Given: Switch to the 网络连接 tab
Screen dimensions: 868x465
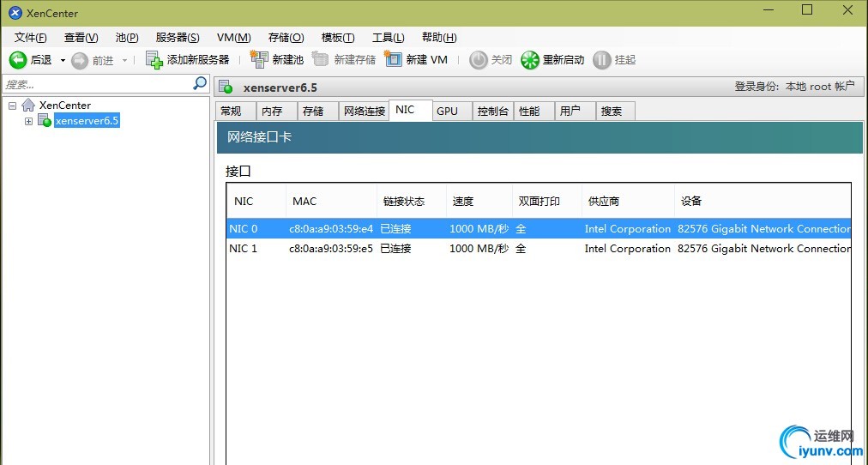Looking at the screenshot, I should click(364, 112).
